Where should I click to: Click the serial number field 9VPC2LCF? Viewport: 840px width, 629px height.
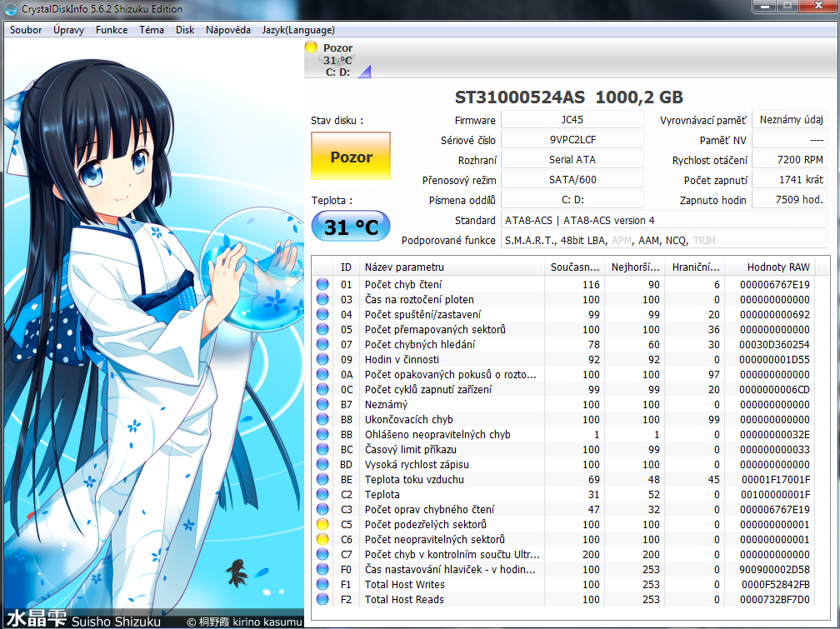[x=572, y=140]
